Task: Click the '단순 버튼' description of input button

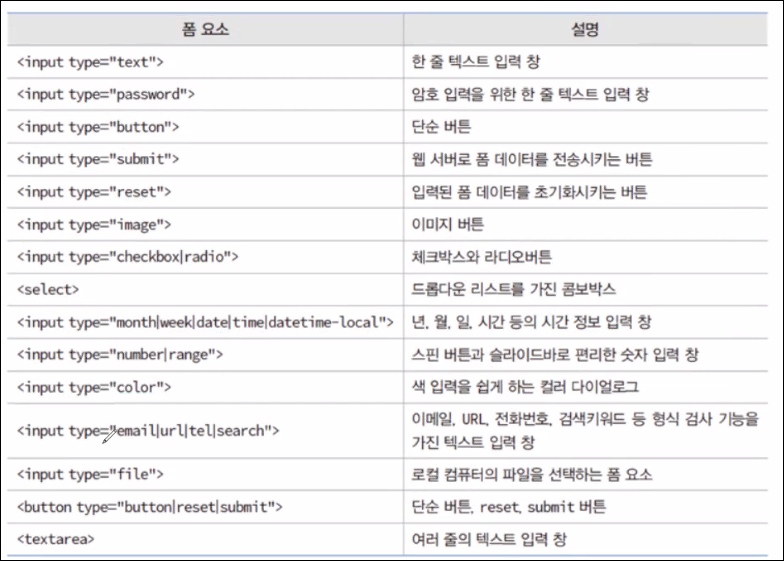Action: coord(441,126)
